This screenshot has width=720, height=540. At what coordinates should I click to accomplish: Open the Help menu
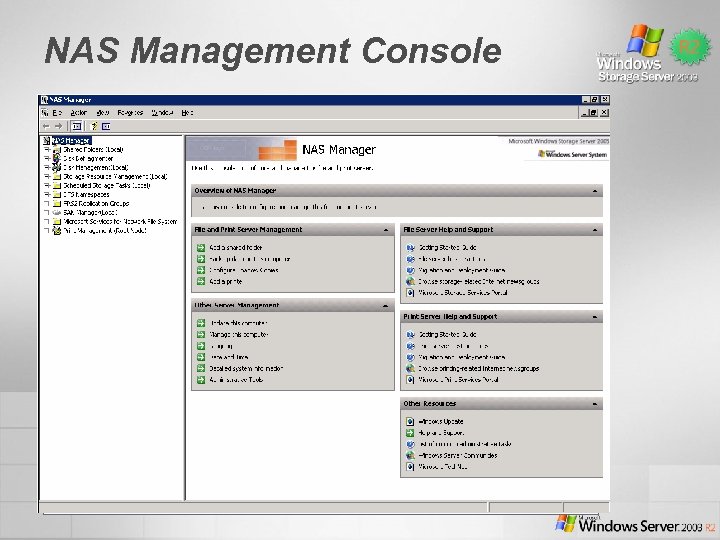point(187,112)
